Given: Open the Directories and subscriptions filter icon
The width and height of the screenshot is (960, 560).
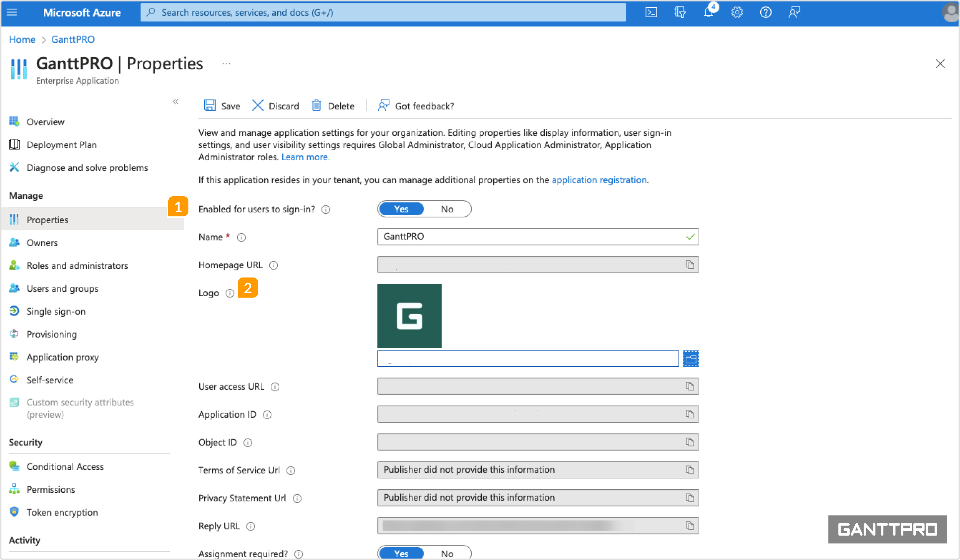Looking at the screenshot, I should pos(680,12).
